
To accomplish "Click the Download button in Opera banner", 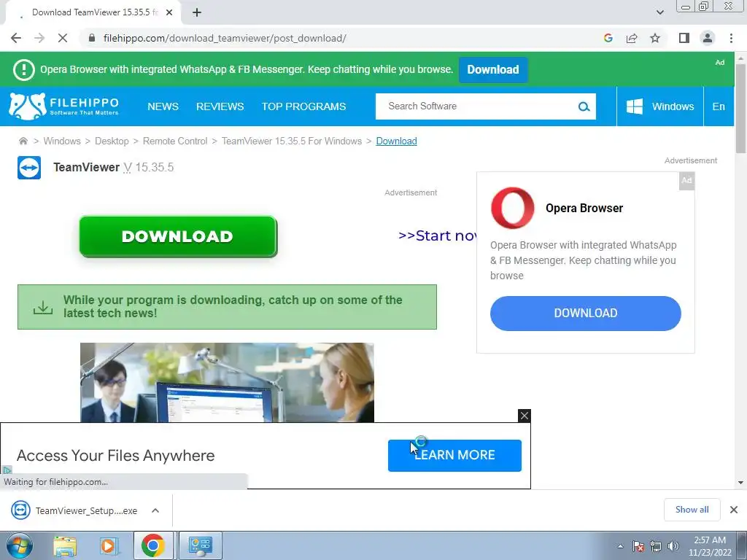I will [x=493, y=69].
